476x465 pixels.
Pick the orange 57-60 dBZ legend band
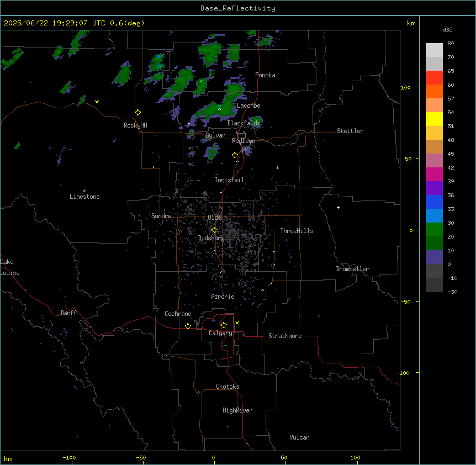[434, 92]
